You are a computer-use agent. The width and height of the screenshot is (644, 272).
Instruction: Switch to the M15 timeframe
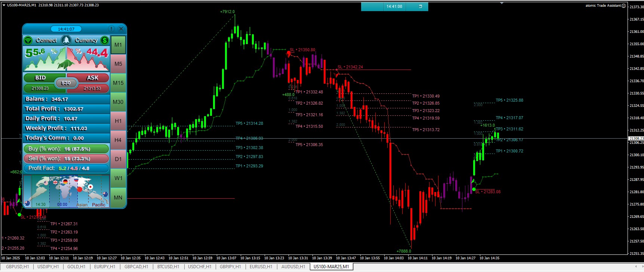point(118,83)
